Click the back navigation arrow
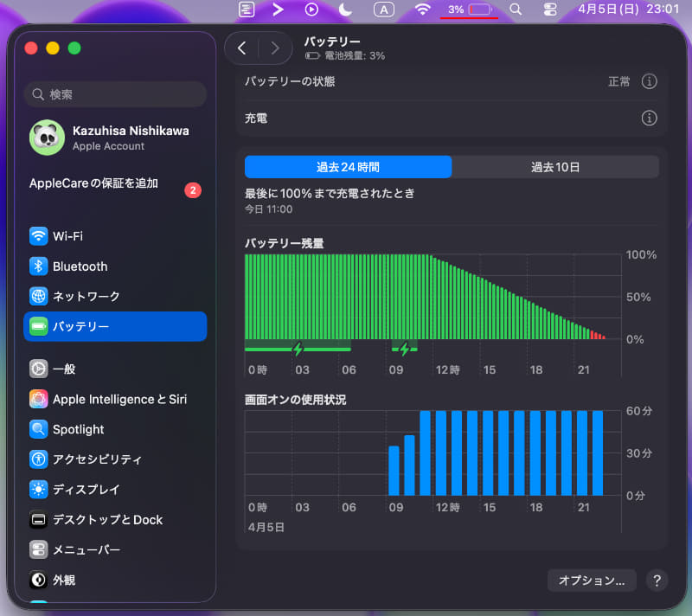 click(x=242, y=48)
